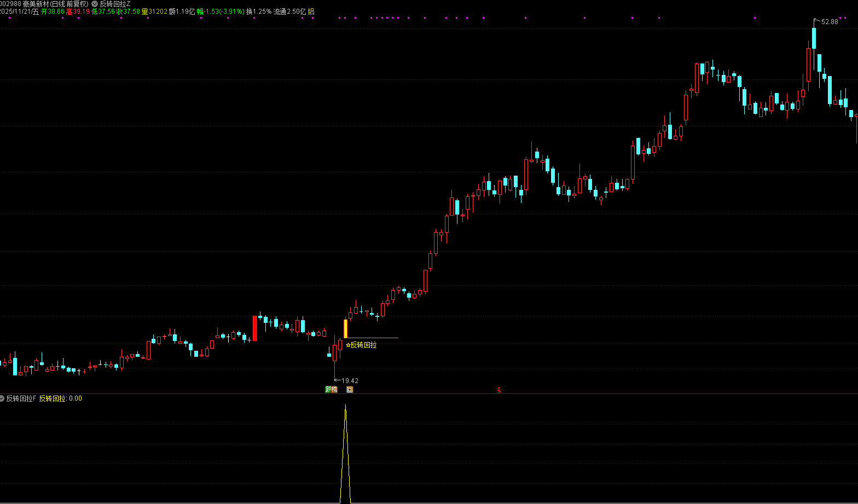Click the low price 低37.56
The image size is (858, 504).
(x=103, y=11)
